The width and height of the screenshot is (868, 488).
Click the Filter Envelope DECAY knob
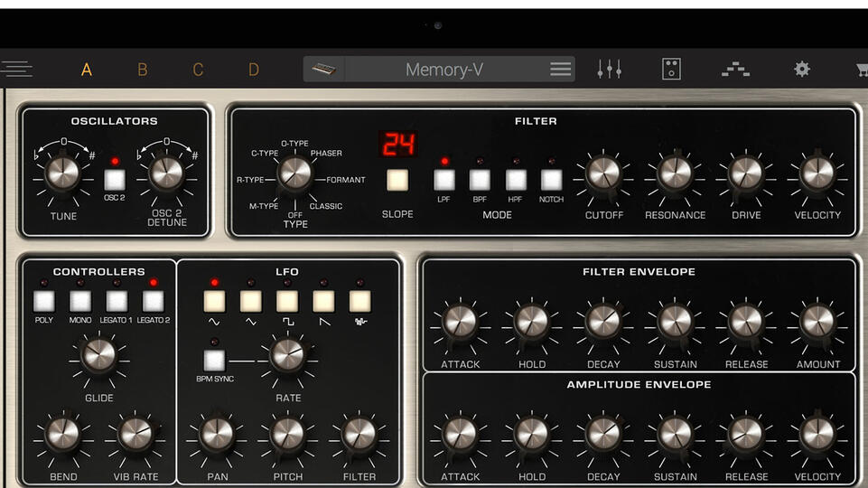[603, 322]
